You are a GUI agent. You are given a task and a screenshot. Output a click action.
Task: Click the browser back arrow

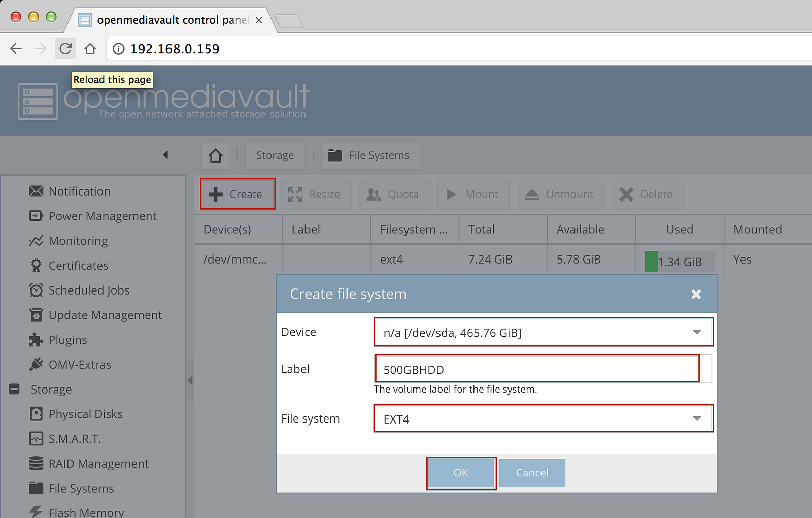click(x=16, y=49)
